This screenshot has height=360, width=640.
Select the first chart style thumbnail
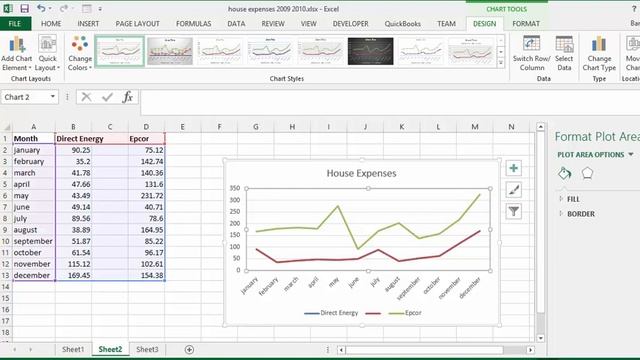[120, 51]
